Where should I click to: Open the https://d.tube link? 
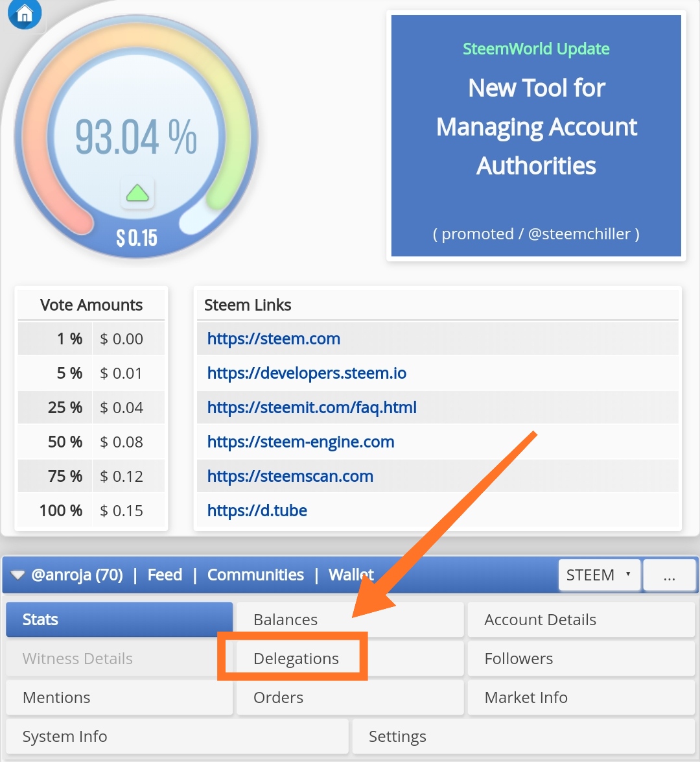pyautogui.click(x=257, y=511)
